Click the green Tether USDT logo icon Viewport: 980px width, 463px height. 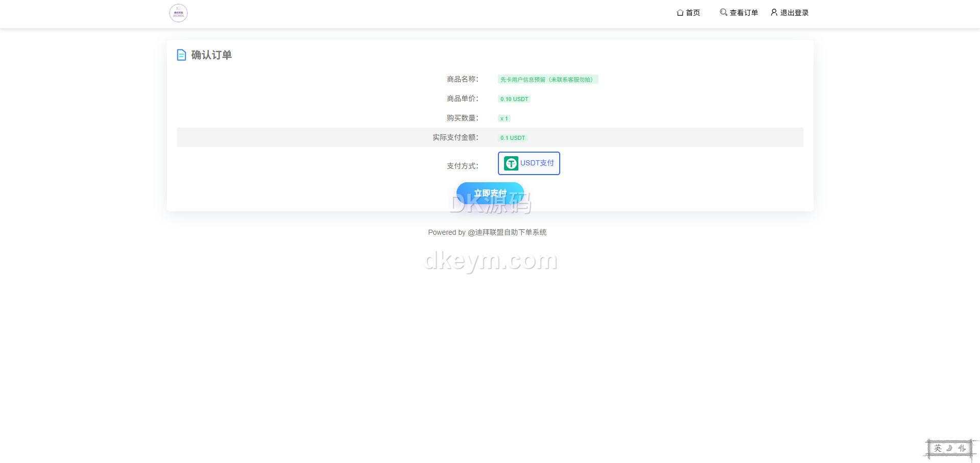point(511,163)
